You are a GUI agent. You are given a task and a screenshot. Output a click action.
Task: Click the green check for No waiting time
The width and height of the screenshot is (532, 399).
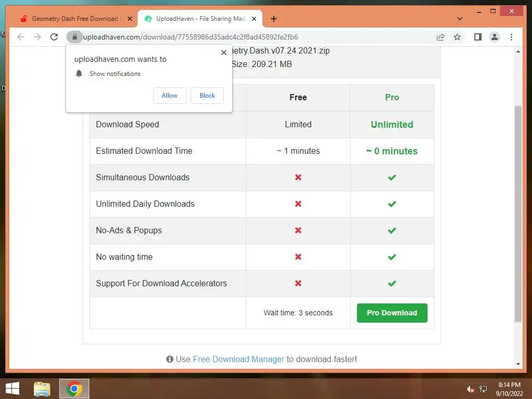click(x=392, y=257)
